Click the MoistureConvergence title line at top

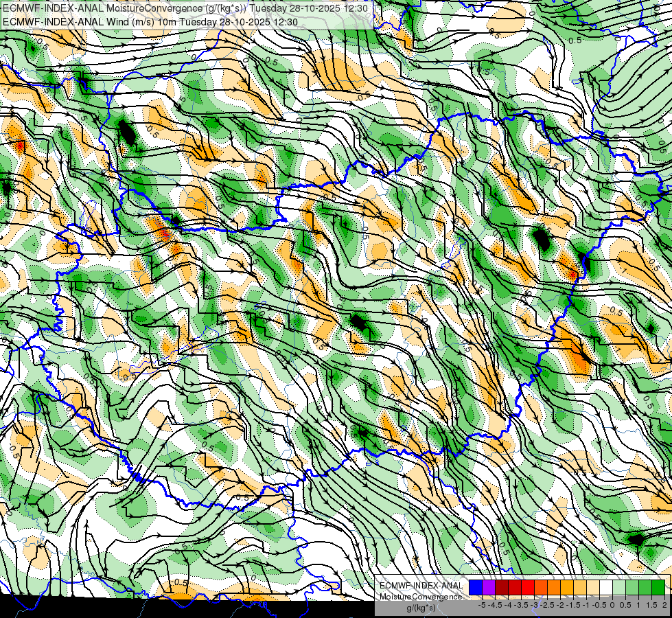pos(185,8)
